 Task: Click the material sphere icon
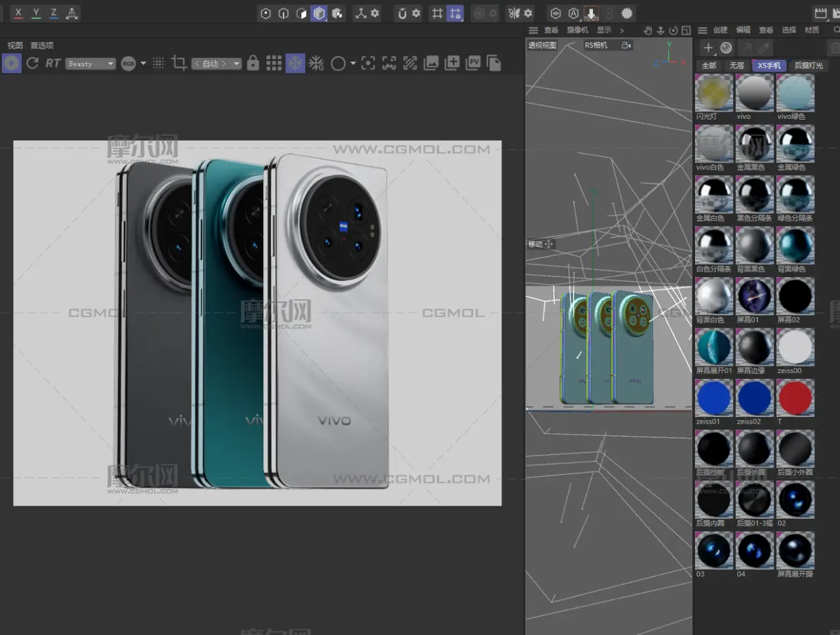pyautogui.click(x=726, y=48)
